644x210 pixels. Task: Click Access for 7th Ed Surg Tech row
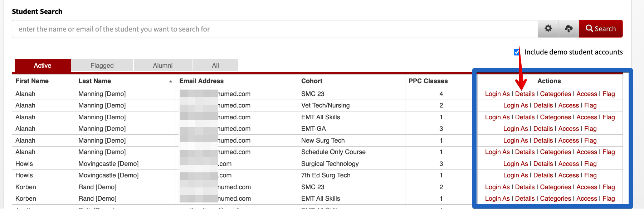(x=569, y=175)
